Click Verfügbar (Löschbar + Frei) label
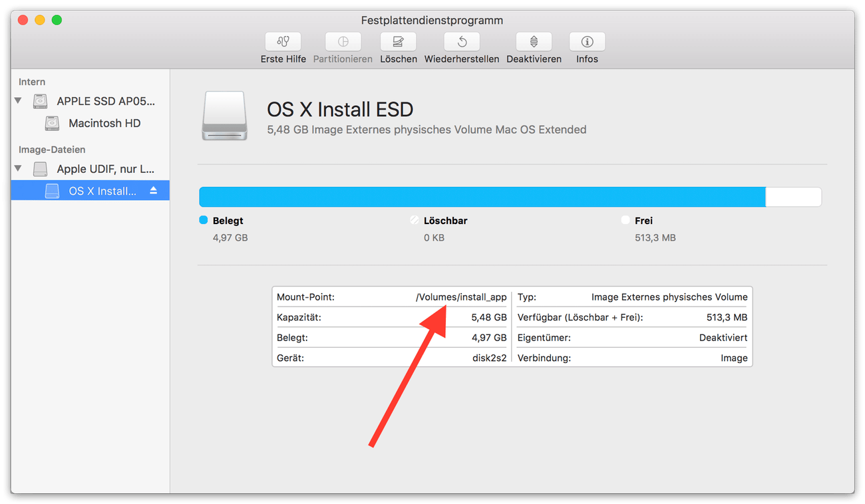The height and width of the screenshot is (504, 865). [x=580, y=318]
